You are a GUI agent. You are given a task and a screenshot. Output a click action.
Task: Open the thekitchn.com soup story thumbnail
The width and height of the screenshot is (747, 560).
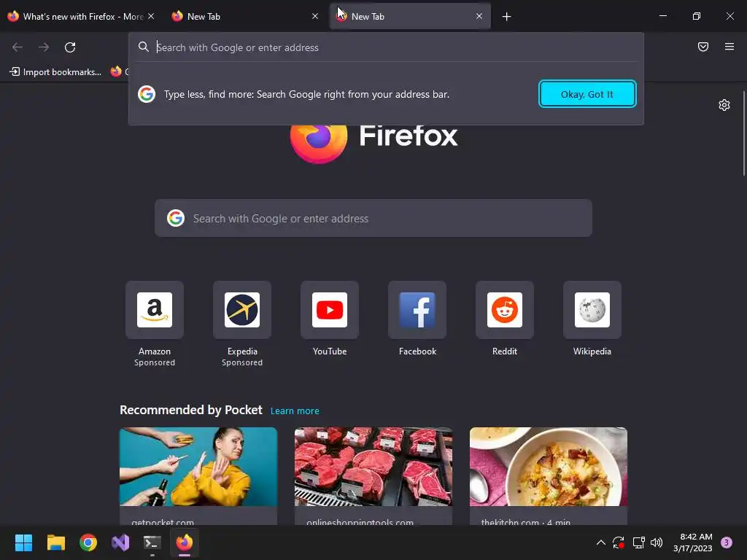[549, 467]
